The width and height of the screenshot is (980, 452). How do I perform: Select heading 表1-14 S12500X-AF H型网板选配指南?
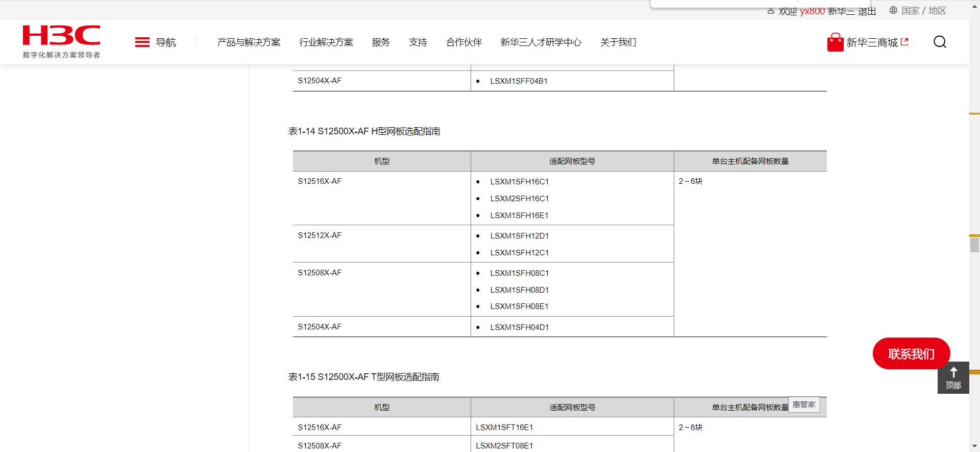pyautogui.click(x=364, y=131)
